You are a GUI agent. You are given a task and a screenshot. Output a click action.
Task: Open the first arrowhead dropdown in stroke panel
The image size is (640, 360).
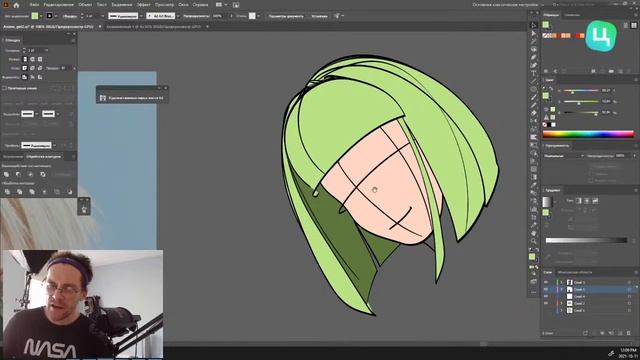point(36,114)
